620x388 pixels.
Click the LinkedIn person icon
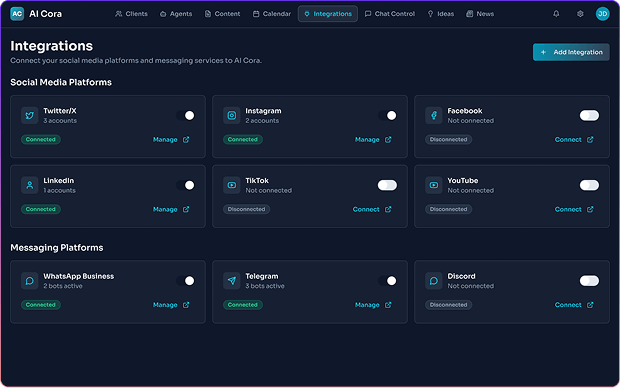click(30, 185)
